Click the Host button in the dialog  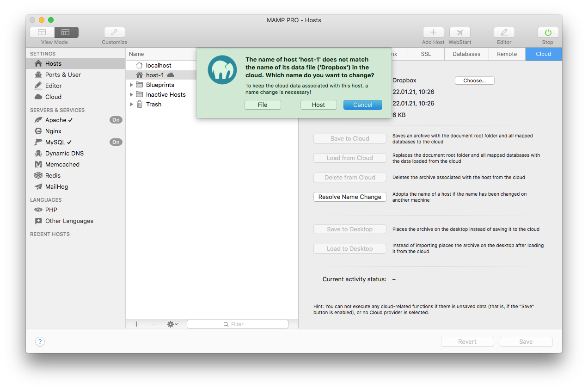pyautogui.click(x=318, y=105)
